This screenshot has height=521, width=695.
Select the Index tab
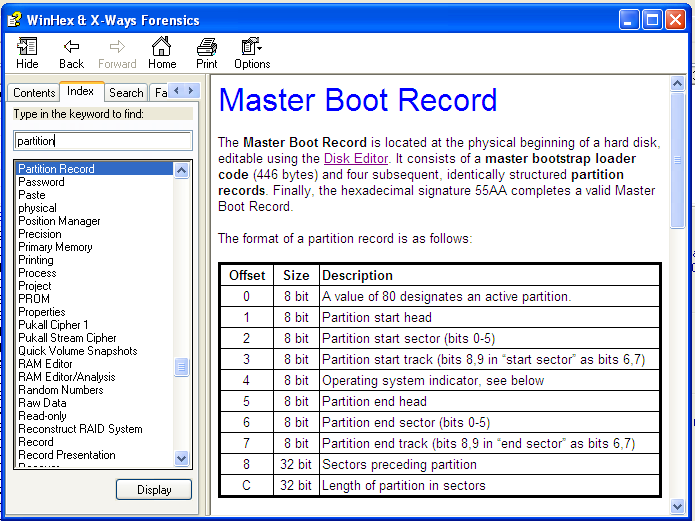81,92
